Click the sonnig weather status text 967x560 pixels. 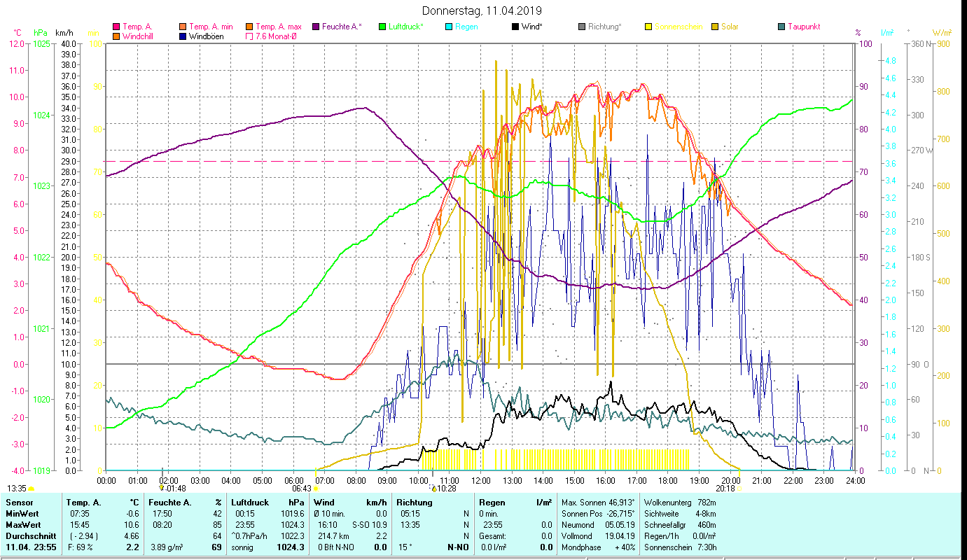point(242,547)
